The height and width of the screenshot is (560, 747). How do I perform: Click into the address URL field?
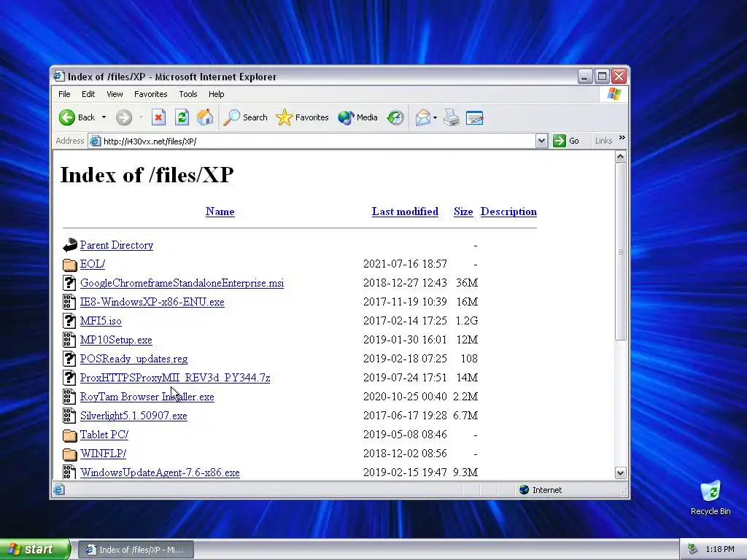(311, 141)
